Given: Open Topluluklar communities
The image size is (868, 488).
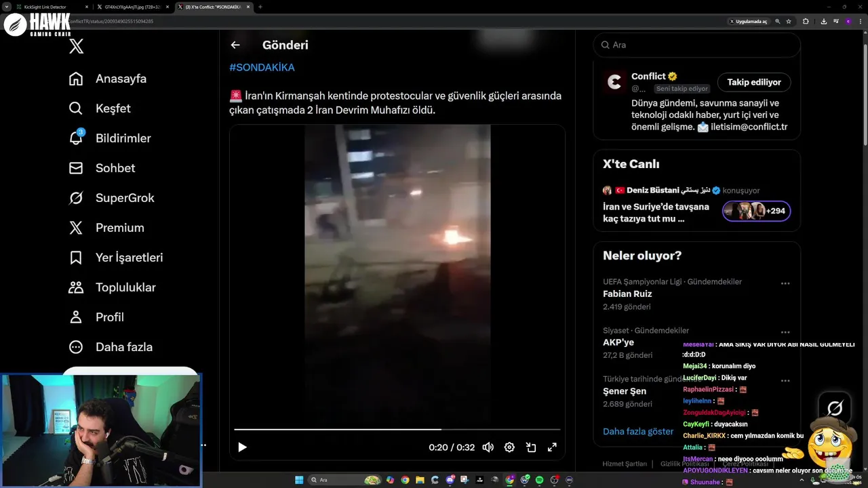Looking at the screenshot, I should 113,287.
